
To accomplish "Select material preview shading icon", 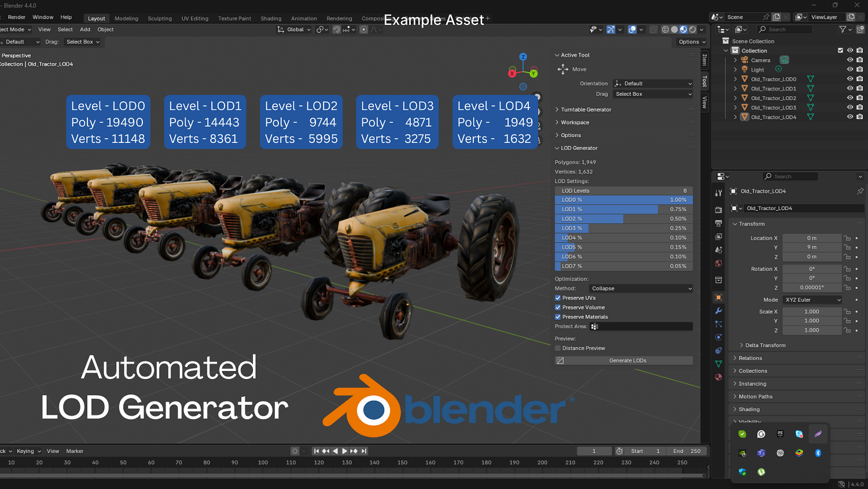I will [683, 30].
